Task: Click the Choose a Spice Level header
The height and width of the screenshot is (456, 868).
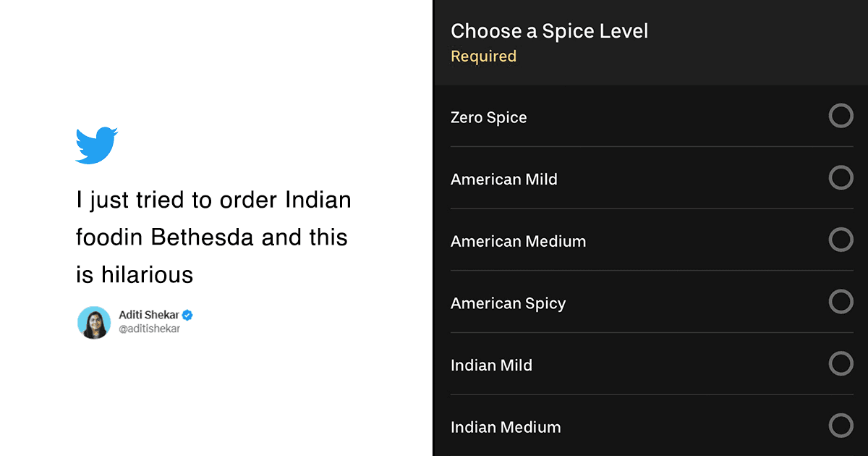Action: 549,31
